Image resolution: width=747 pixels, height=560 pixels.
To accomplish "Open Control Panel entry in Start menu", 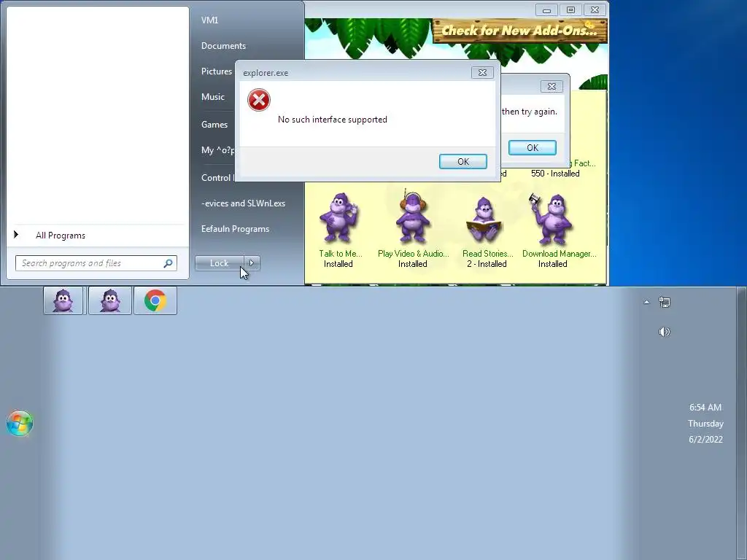I will [x=217, y=177].
